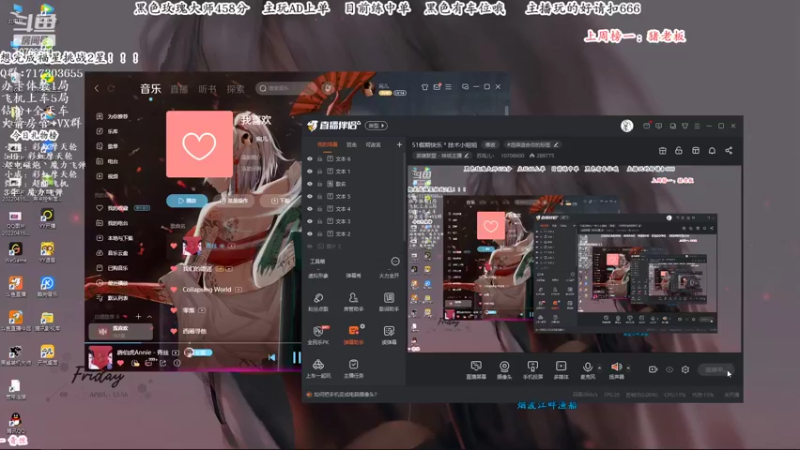The width and height of the screenshot is (800, 450).
Task: Skip to previous track in music player
Action: click(x=271, y=358)
